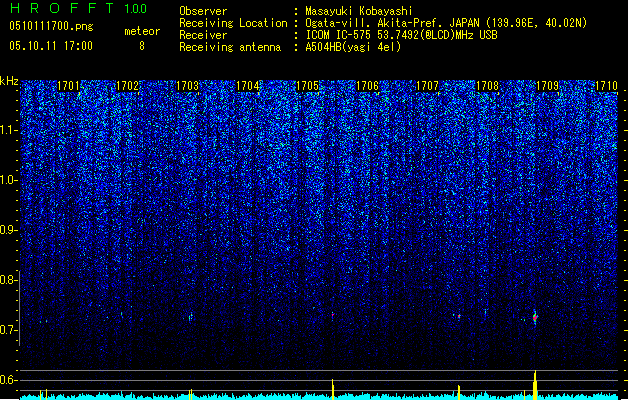Click the 1710 time marker
This screenshot has width=629, height=400.
pyautogui.click(x=607, y=86)
